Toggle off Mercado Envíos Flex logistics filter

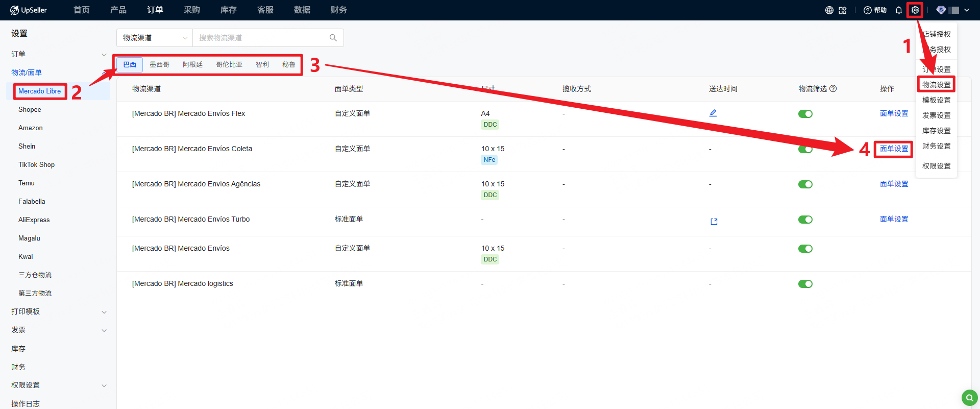tap(805, 114)
